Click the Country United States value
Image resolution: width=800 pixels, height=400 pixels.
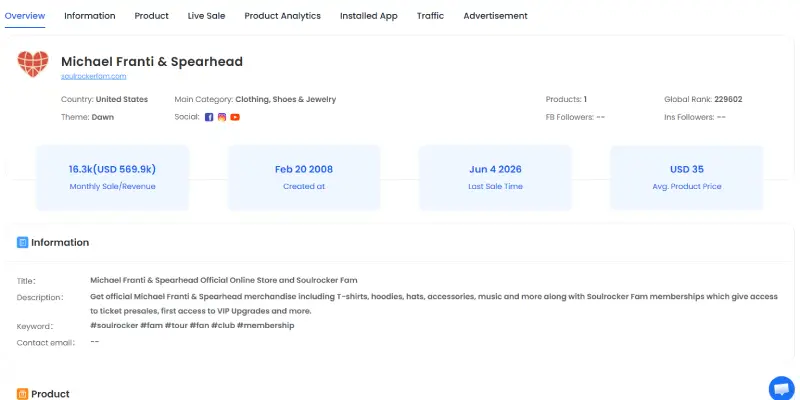point(122,99)
